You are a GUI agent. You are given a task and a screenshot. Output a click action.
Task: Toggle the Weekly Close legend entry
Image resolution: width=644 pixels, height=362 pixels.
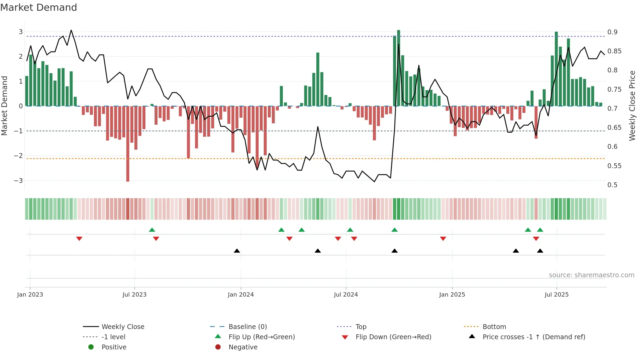click(x=114, y=327)
